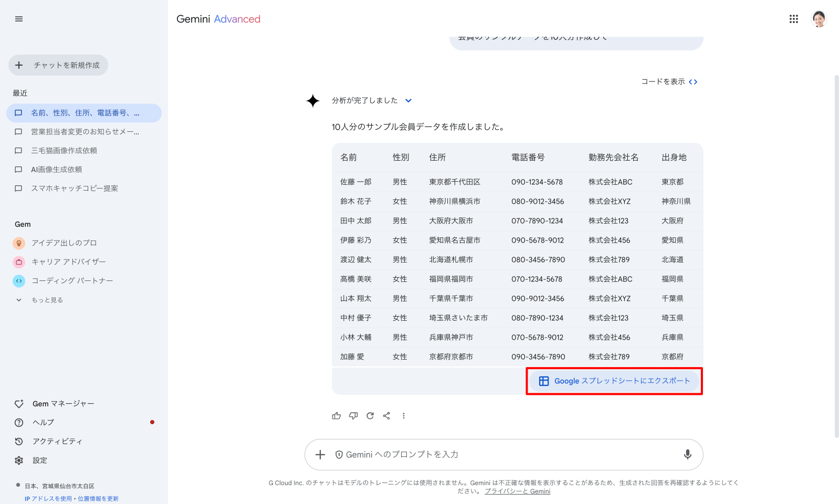Select cell 小林 大輔
840x504 pixels.
pyautogui.click(x=356, y=338)
